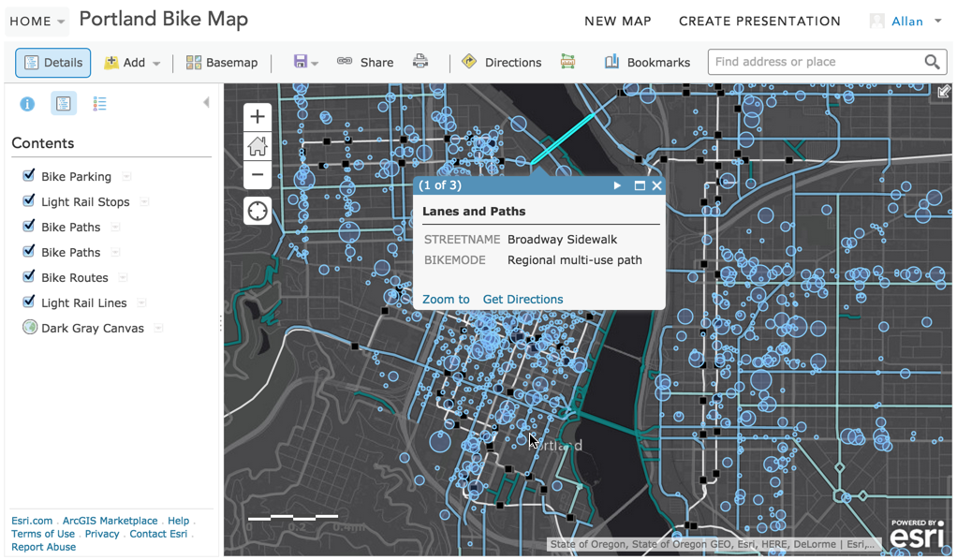The height and width of the screenshot is (560, 957).
Task: Click the Print icon
Action: click(x=420, y=61)
